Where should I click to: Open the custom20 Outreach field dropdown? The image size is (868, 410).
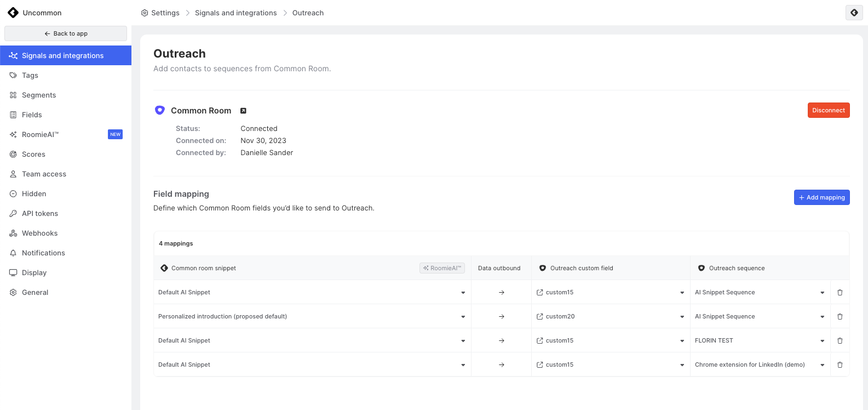coord(682,317)
